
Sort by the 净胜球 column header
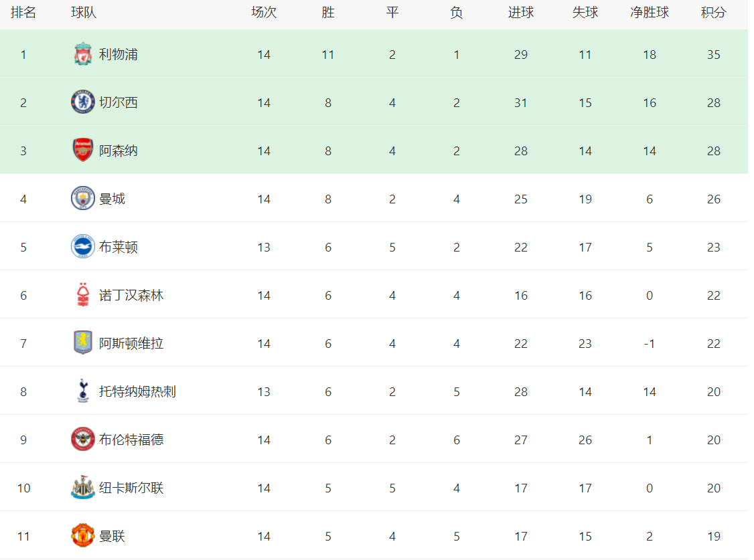pos(649,13)
